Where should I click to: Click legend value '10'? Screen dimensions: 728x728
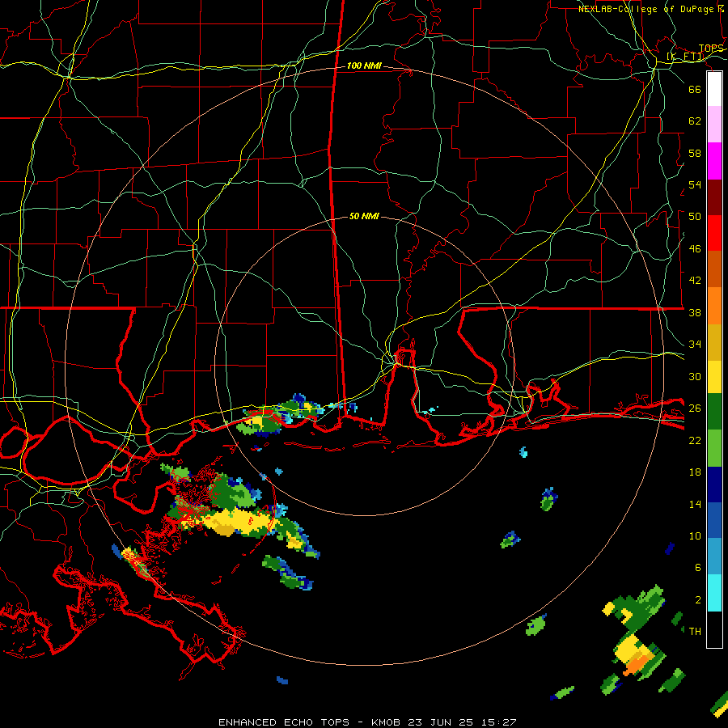click(695, 536)
